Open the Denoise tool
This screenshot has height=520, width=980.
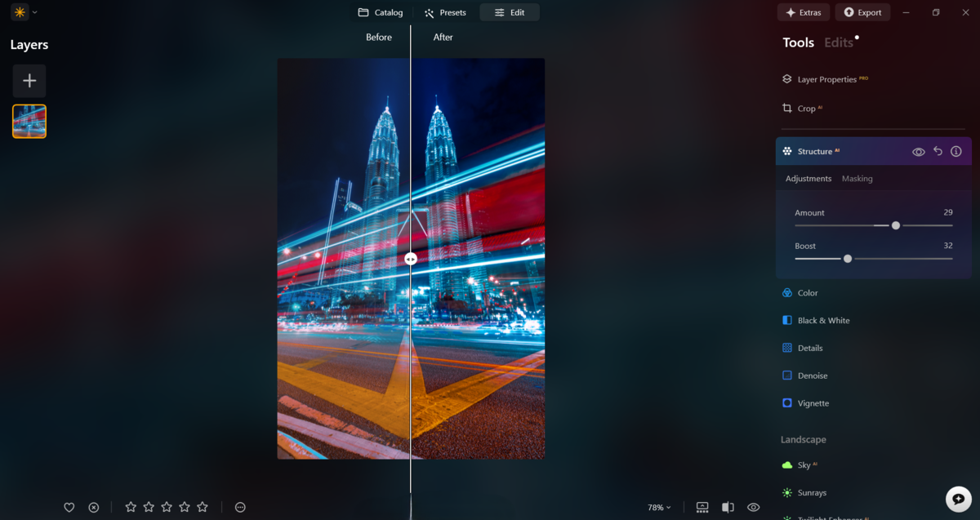pyautogui.click(x=813, y=376)
